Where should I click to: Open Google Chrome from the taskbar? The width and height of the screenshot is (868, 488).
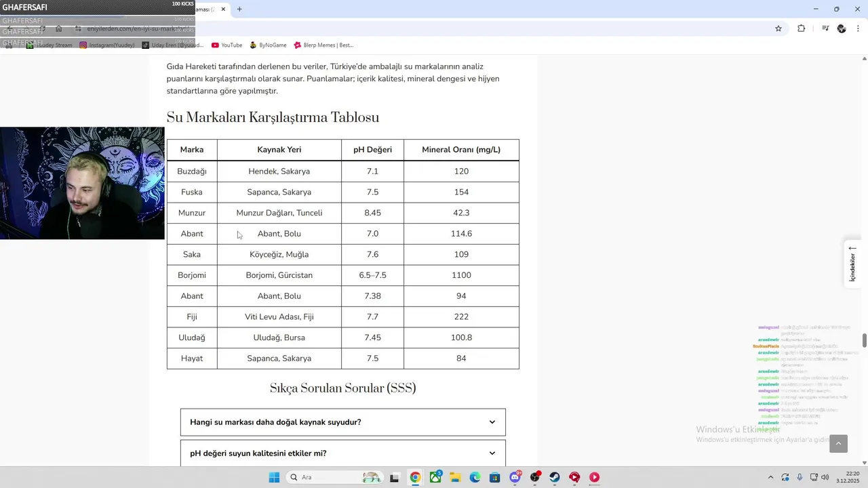pos(415,477)
